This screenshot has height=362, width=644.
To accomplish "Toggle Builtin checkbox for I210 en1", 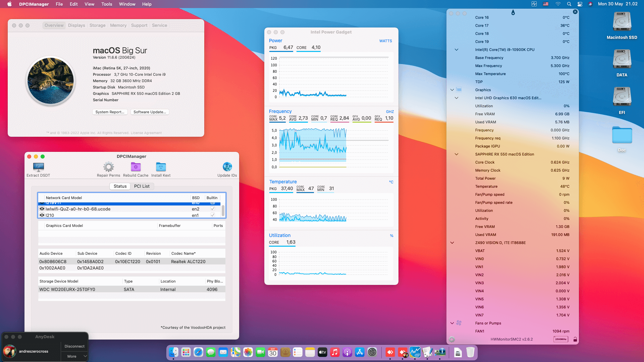I will tap(212, 215).
